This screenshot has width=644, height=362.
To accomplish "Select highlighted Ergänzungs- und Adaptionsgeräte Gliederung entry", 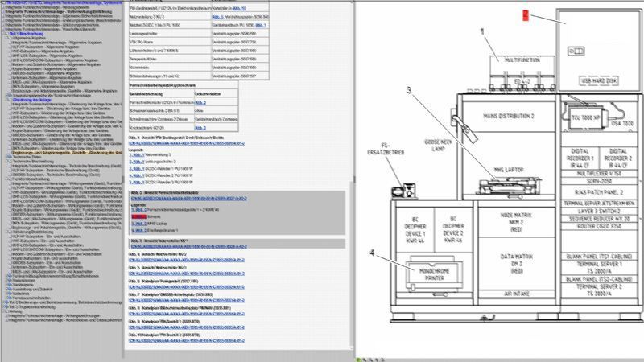I will click(x=68, y=153).
